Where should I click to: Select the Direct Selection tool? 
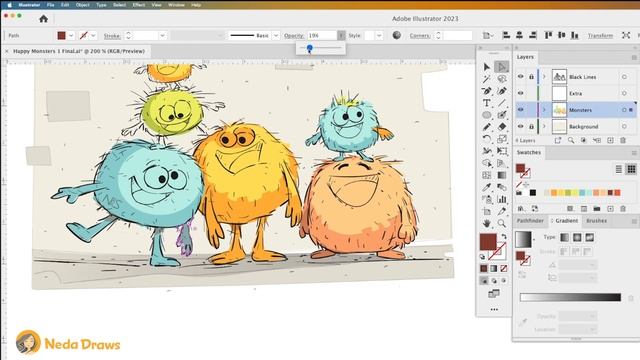[502, 67]
